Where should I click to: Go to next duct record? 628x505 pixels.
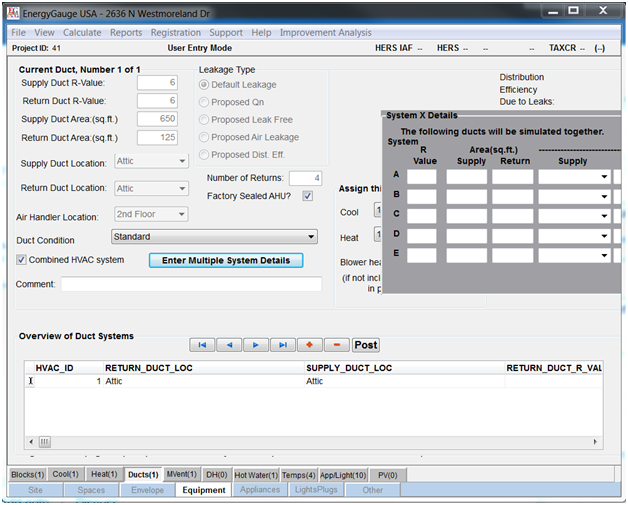(256, 345)
